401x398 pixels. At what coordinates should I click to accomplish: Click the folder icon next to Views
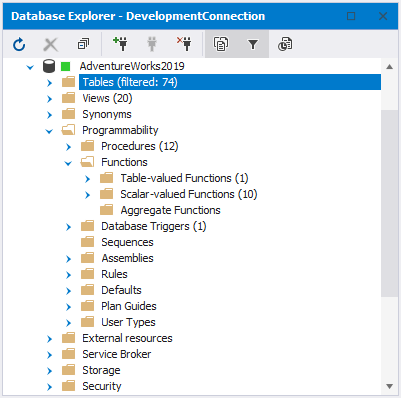(x=69, y=98)
